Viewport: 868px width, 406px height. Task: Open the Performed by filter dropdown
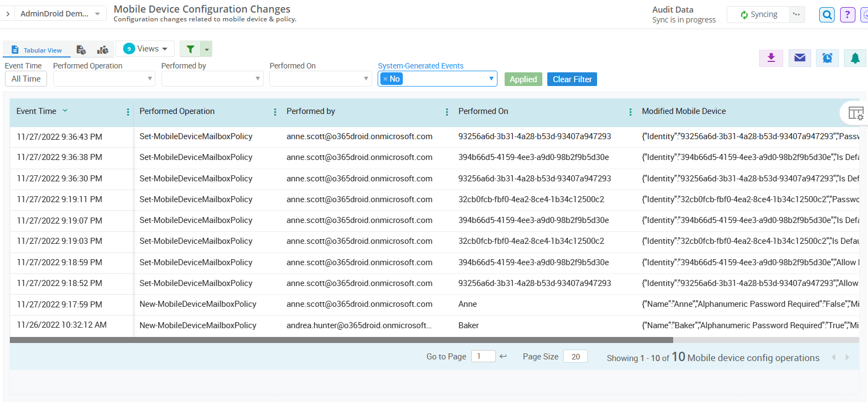212,79
